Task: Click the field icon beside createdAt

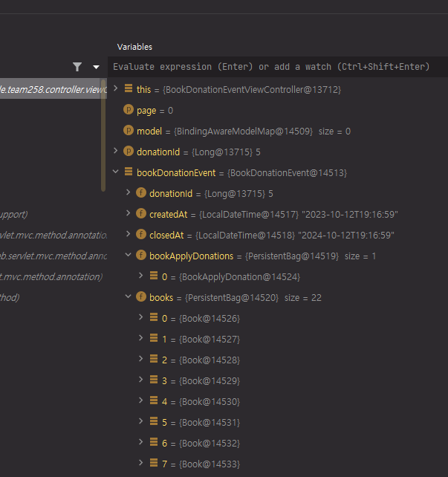Action: coord(141,213)
